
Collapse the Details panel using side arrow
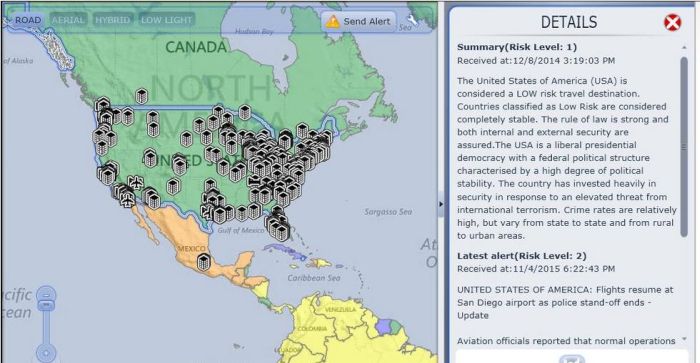tap(441, 204)
